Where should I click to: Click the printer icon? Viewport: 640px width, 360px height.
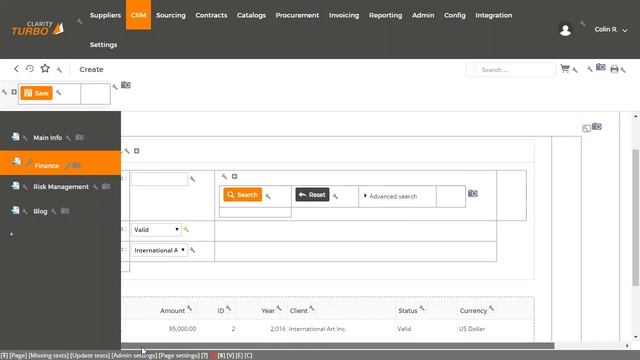(x=614, y=69)
